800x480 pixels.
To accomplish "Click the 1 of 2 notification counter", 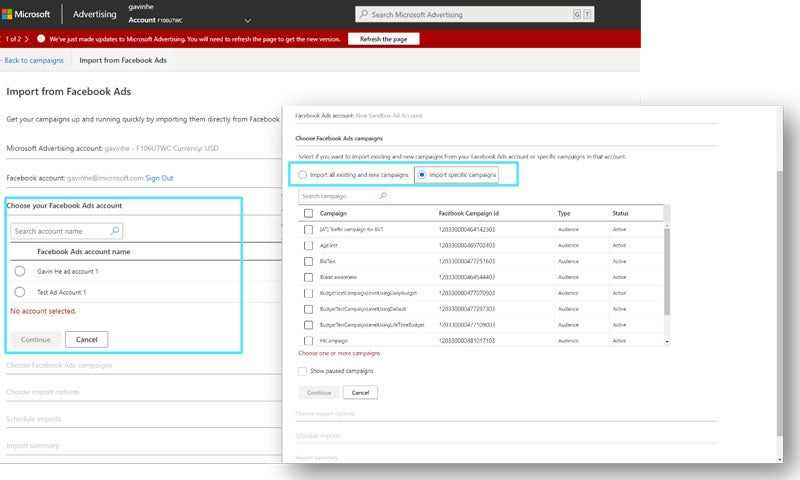I will point(13,39).
